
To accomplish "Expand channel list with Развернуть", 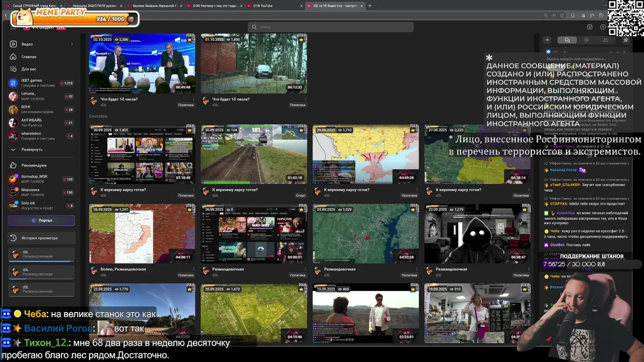I will click(x=32, y=149).
